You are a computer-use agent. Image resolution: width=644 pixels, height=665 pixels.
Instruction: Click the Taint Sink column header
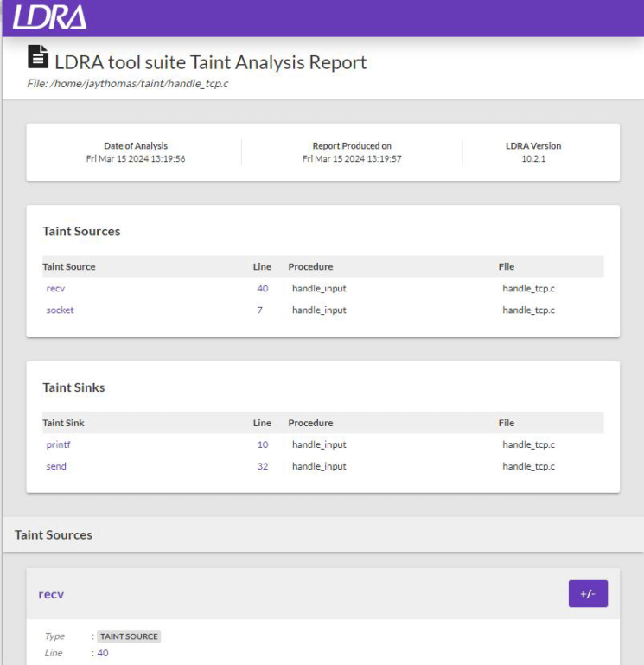64,423
